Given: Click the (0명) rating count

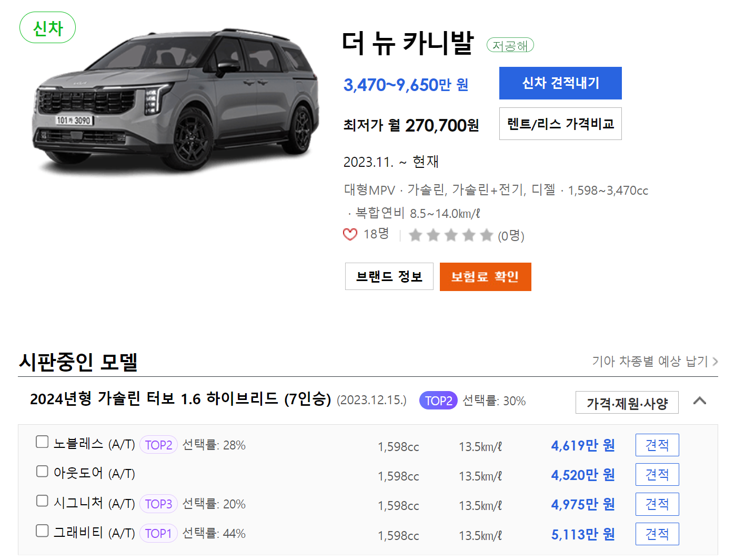Looking at the screenshot, I should pos(511,236).
